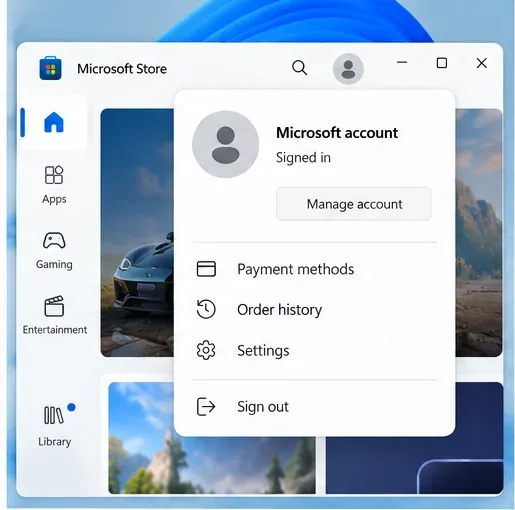
Task: Click the settings gear icon
Action: 206,350
